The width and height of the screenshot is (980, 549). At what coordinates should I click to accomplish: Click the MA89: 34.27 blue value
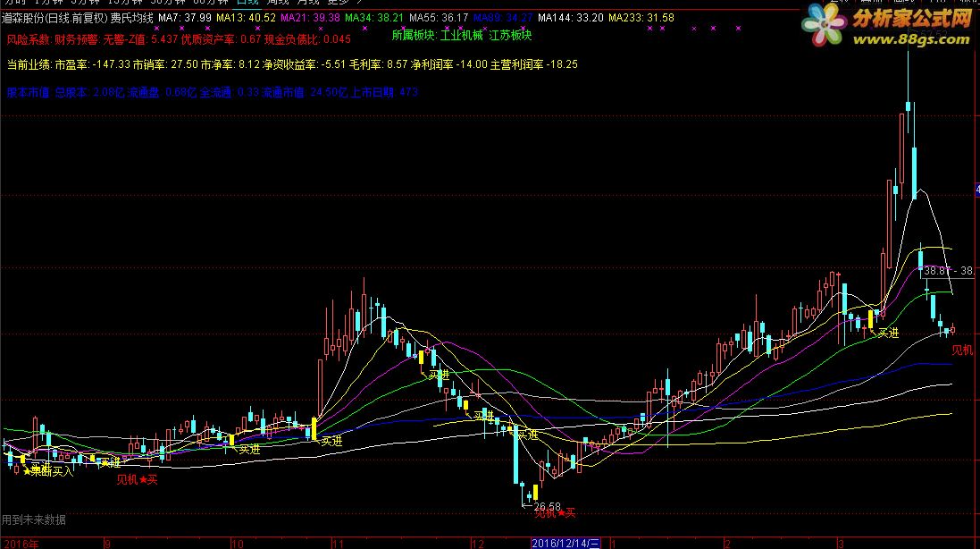(x=502, y=18)
